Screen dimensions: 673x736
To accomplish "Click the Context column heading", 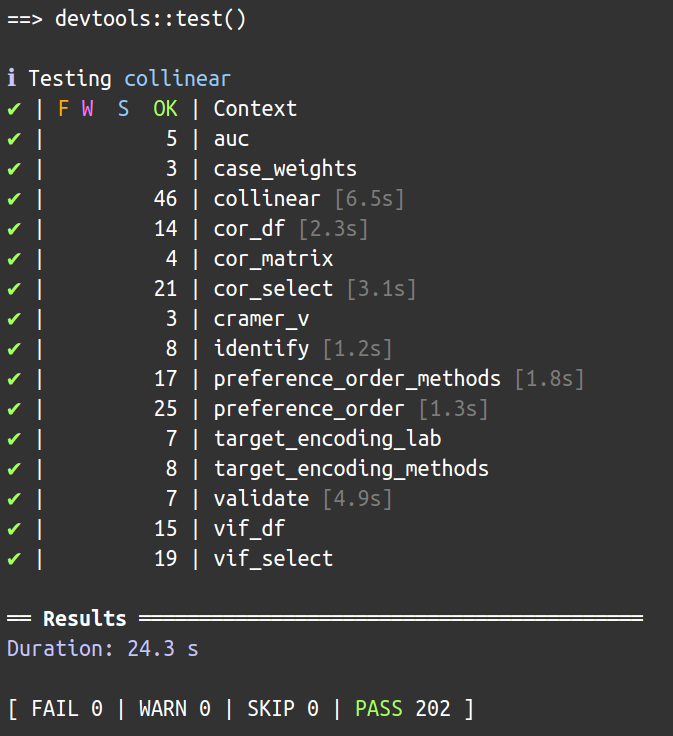I will click(x=255, y=108).
